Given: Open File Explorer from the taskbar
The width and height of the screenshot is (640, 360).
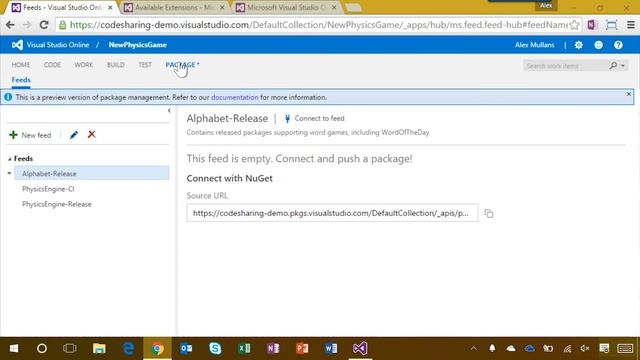Looking at the screenshot, I should point(99,348).
